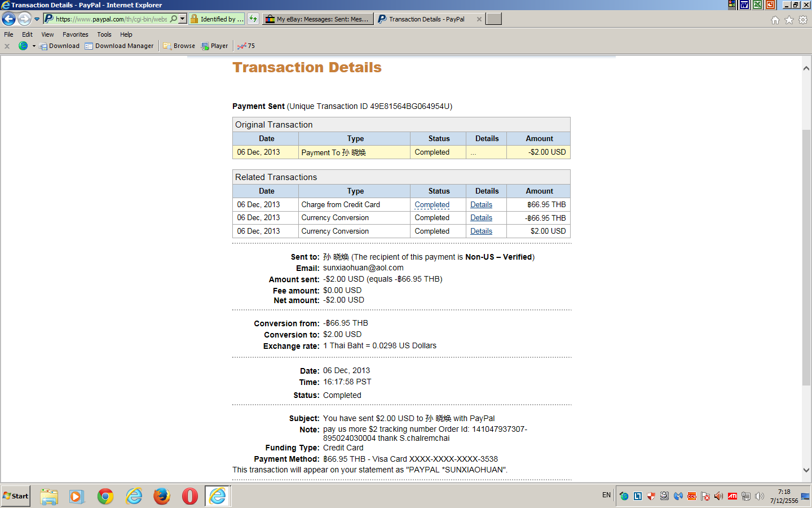Click the Transaction Details heading
Screen dimensions: 812x508
[x=307, y=68]
